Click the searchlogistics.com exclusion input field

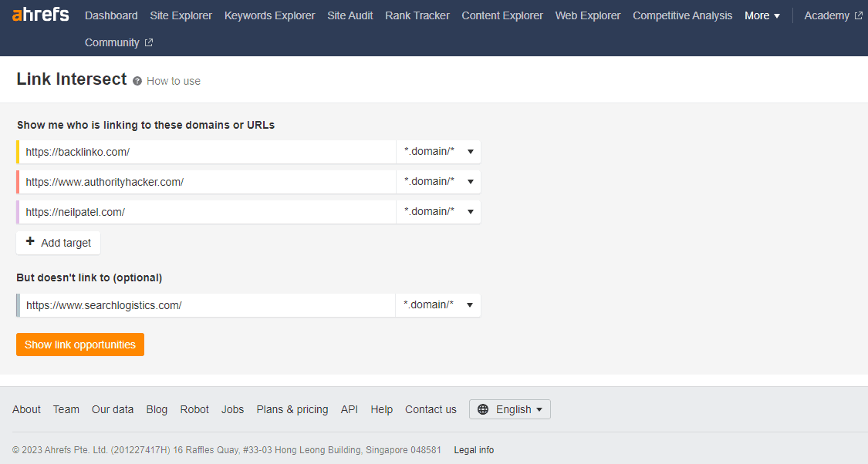(208, 304)
